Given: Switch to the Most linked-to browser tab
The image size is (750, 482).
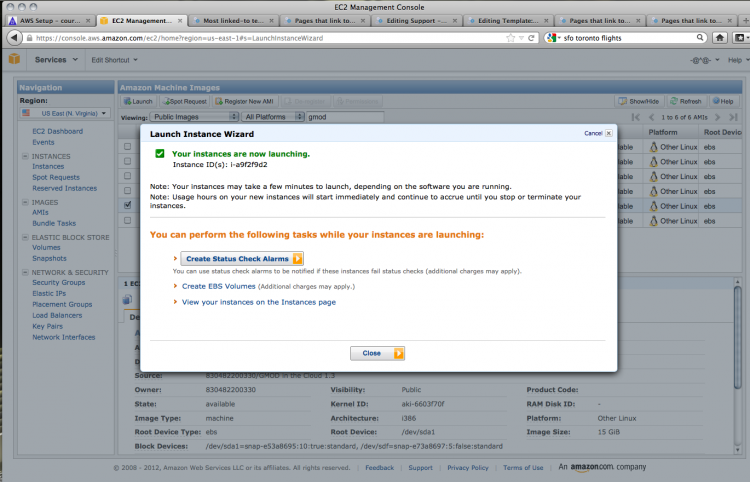Looking at the screenshot, I should pos(233,21).
